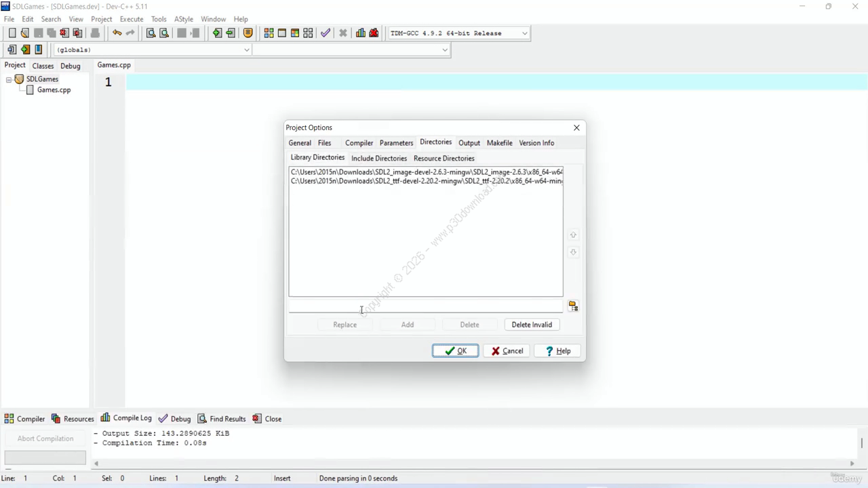Click the Add to project green plus icon
This screenshot has width=868, height=488.
pos(217,33)
